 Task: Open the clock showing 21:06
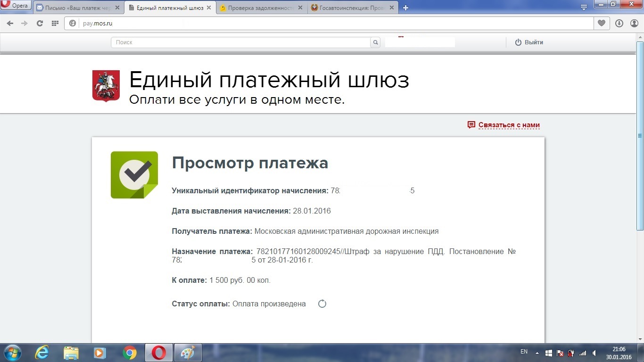click(619, 353)
